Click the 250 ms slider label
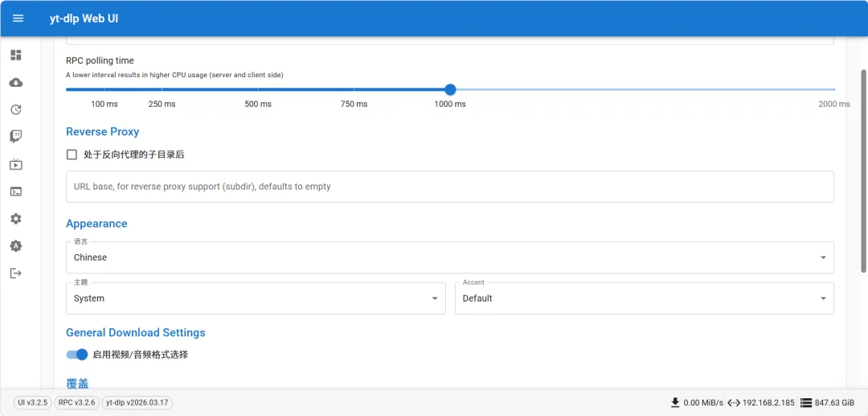The image size is (868, 416). click(x=162, y=104)
